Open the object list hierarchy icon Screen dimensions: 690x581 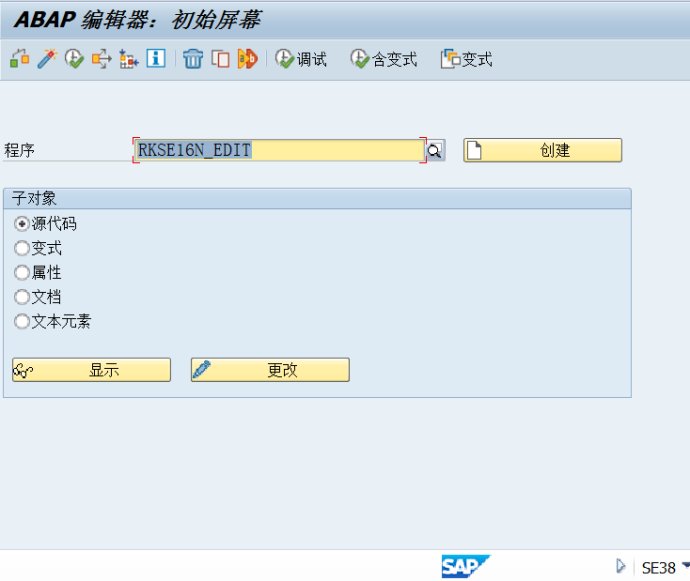128,59
